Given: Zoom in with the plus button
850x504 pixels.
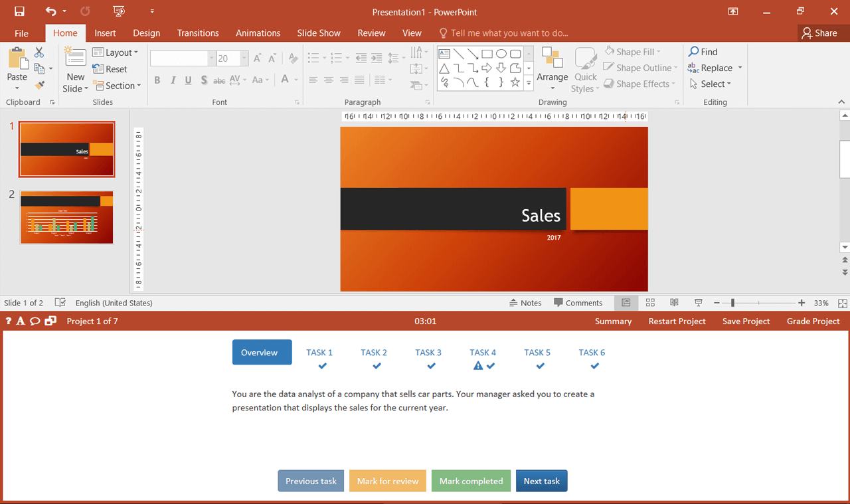Looking at the screenshot, I should (x=802, y=303).
